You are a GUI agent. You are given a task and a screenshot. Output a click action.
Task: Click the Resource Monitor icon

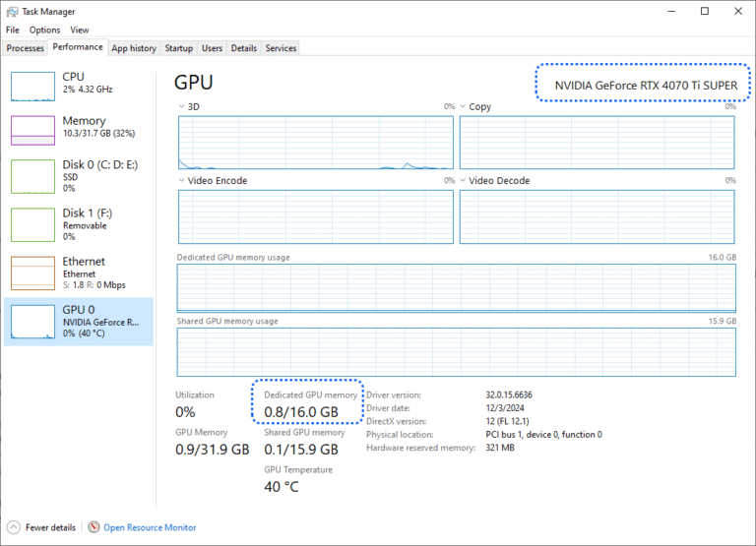tap(94, 527)
